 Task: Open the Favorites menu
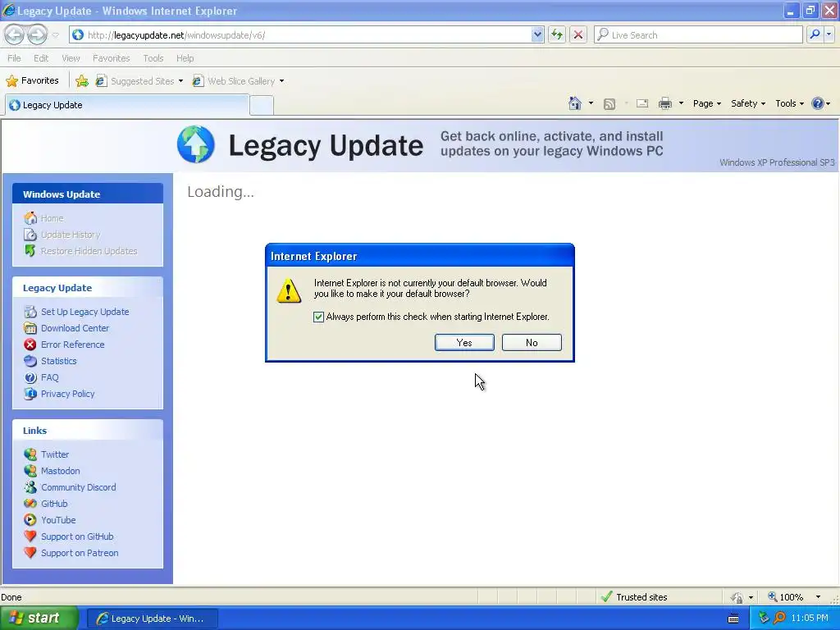111,58
